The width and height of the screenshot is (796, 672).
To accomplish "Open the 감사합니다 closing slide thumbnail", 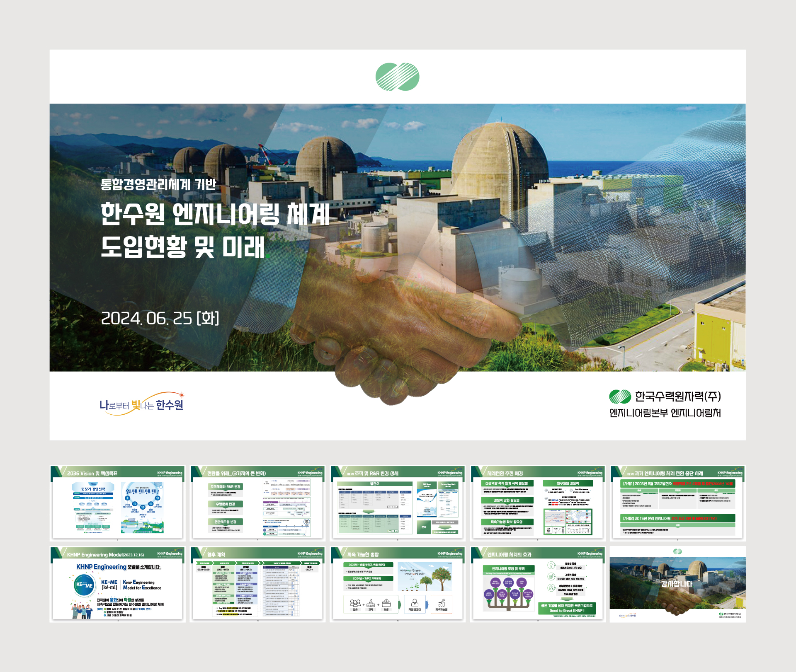I will coord(677,584).
